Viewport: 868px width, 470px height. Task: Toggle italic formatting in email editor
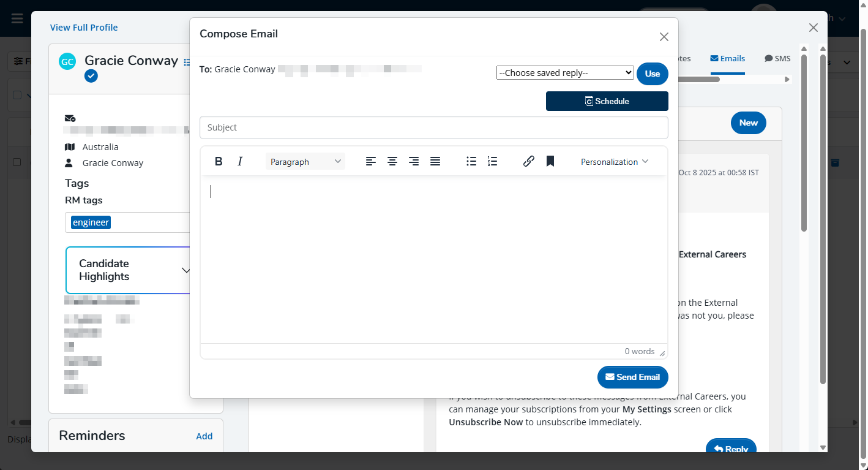click(240, 162)
